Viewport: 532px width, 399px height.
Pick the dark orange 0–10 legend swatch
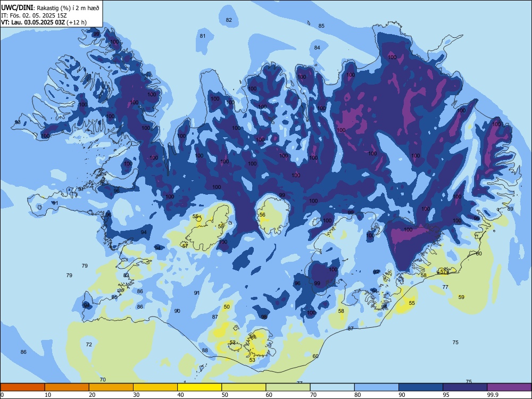click(22, 387)
